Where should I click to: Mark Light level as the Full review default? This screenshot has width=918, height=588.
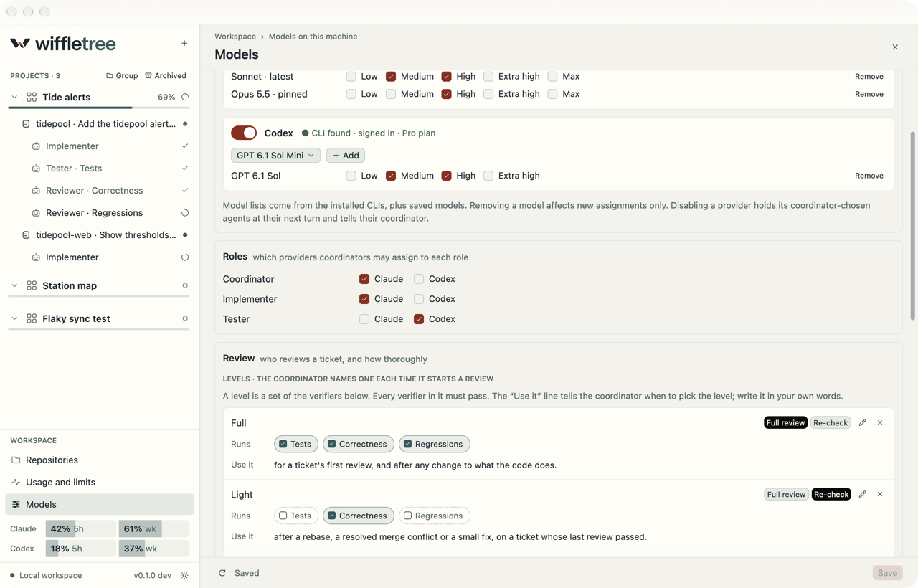coord(786,494)
